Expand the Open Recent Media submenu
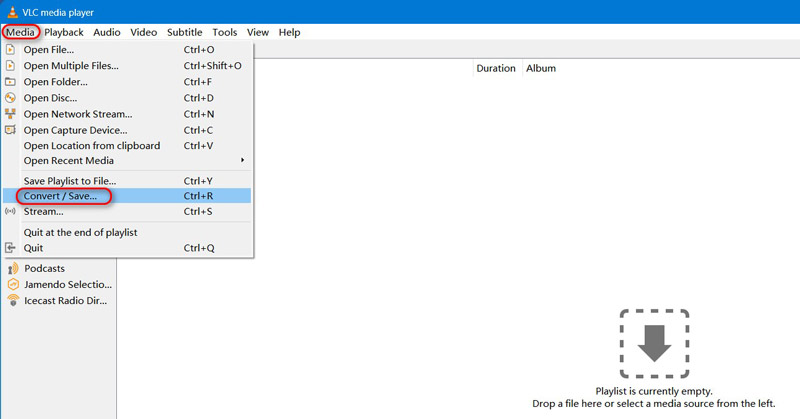Viewport: 800px width, 419px height. tap(127, 160)
